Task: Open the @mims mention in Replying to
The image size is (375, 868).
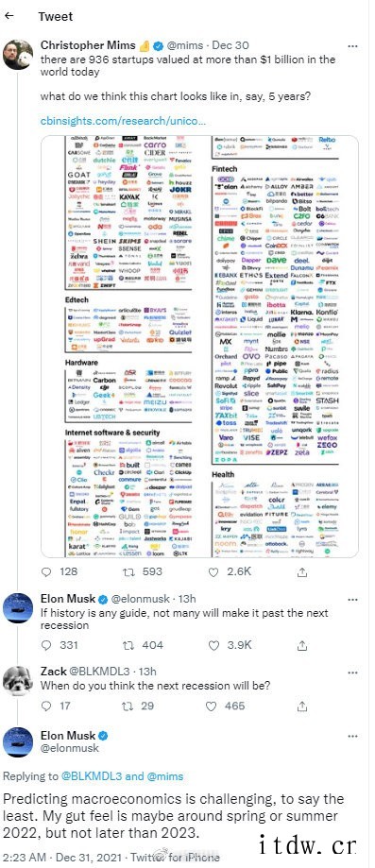Action: click(x=164, y=776)
